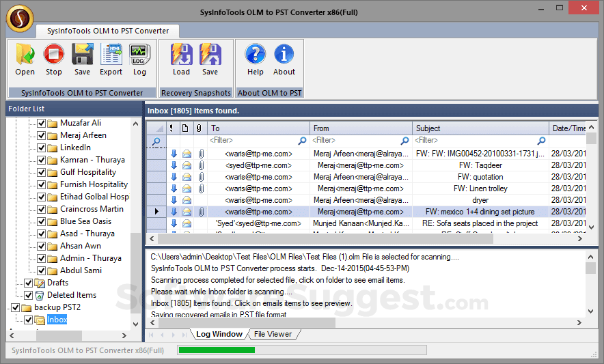Open the Log toolbar icon
The image size is (604, 364).
[139, 55]
